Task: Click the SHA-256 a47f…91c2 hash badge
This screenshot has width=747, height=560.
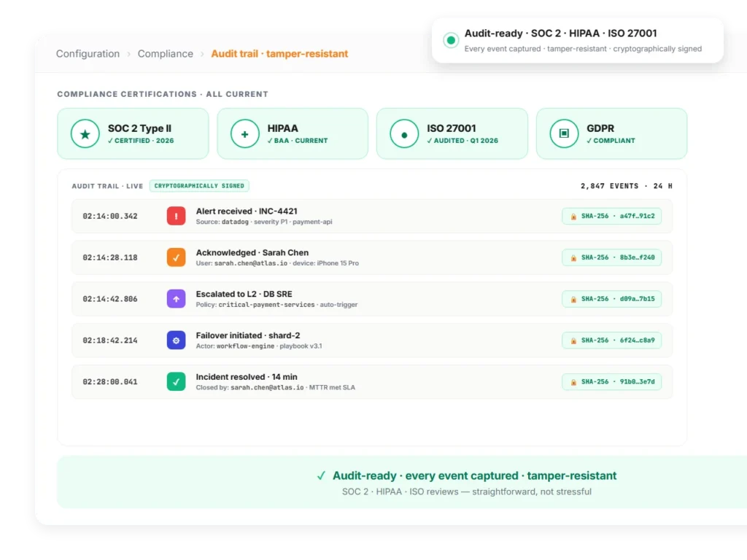Action: click(612, 216)
